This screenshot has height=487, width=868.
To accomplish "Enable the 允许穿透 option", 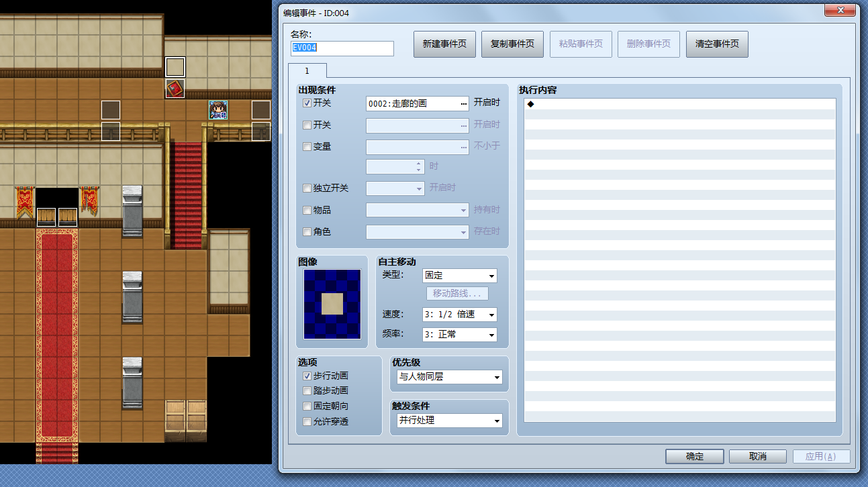I will 307,422.
